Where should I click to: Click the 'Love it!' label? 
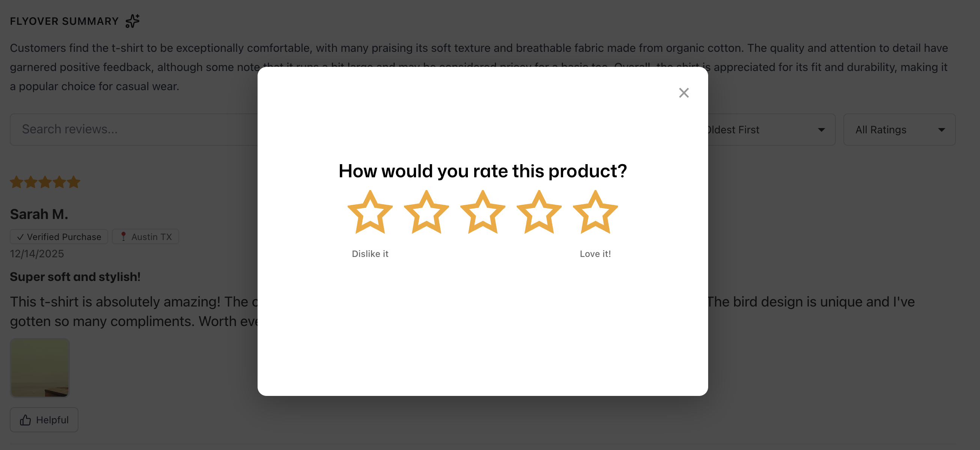(x=595, y=254)
